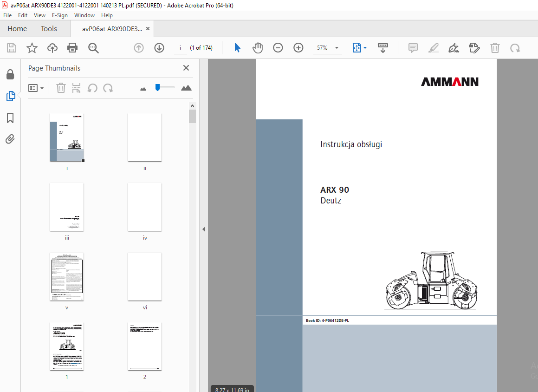Click the 57% zoom value field
538x392 pixels.
click(x=322, y=48)
